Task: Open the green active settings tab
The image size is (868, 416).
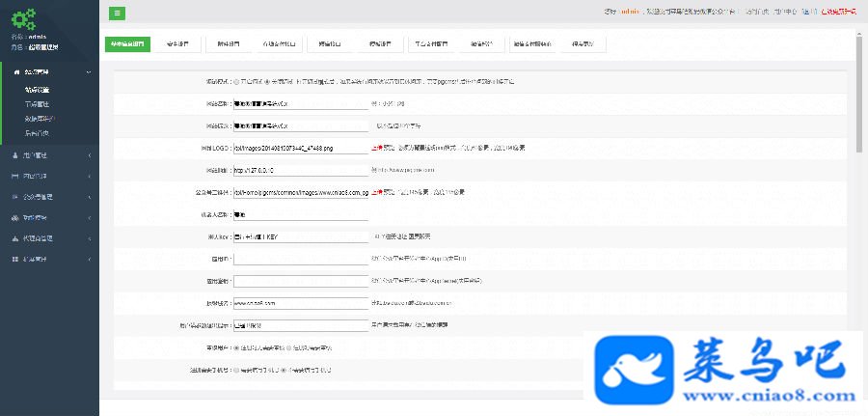Action: (127, 44)
